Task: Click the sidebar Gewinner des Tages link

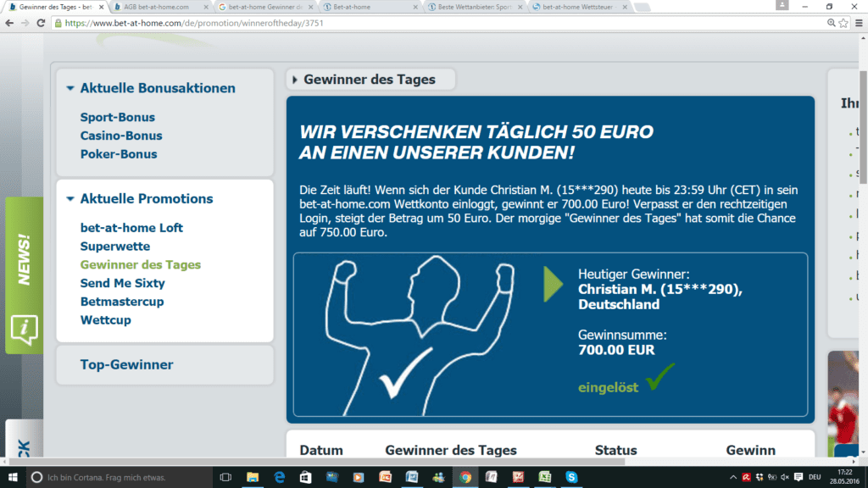Action: click(141, 265)
